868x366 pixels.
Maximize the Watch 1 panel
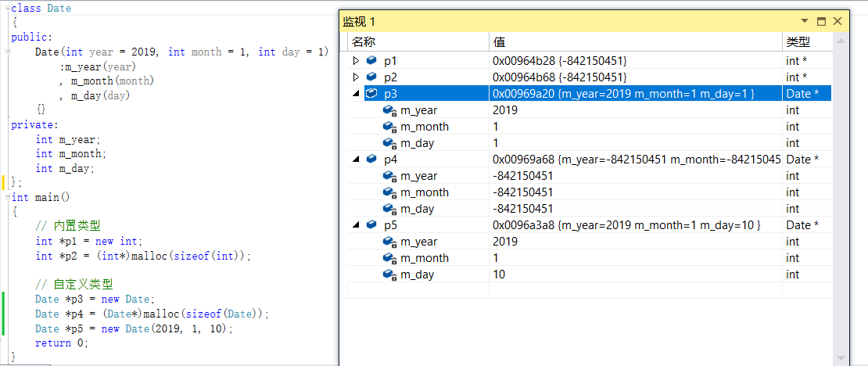pyautogui.click(x=822, y=22)
